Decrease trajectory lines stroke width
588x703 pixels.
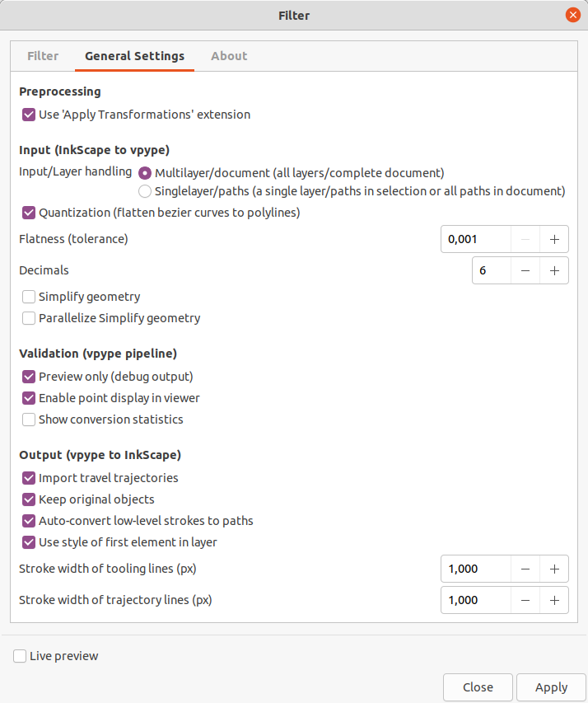(x=525, y=600)
